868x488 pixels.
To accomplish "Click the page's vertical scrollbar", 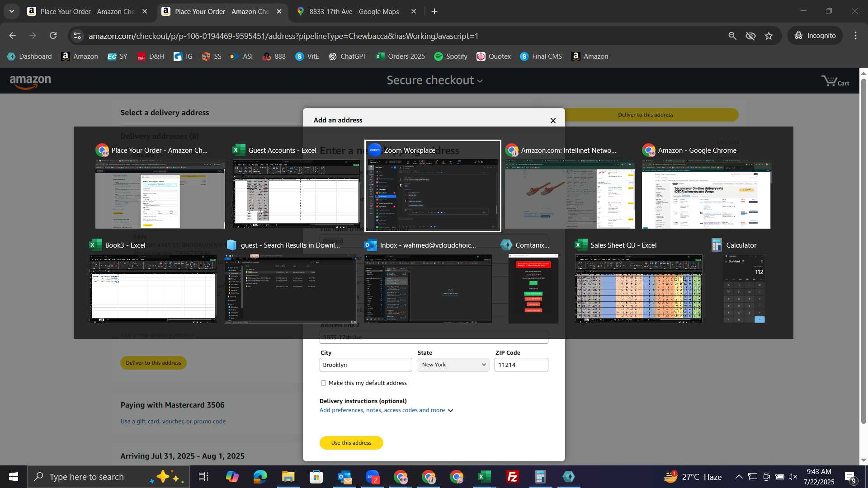I will 863,251.
